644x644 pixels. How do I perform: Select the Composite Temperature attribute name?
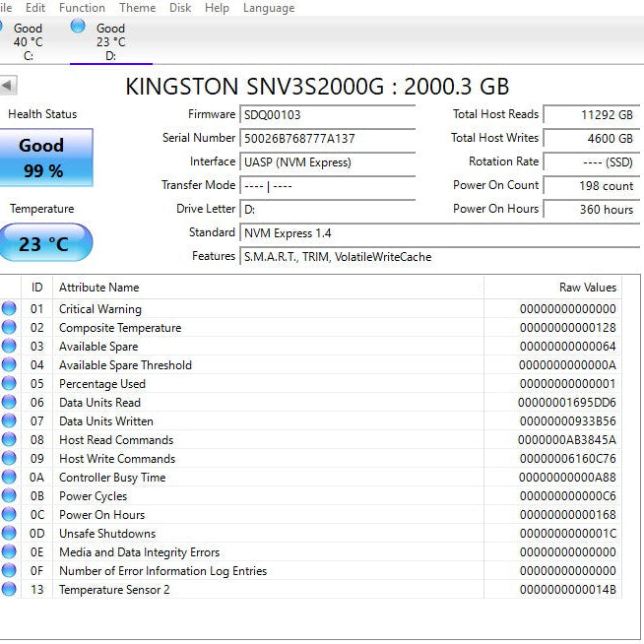120,328
